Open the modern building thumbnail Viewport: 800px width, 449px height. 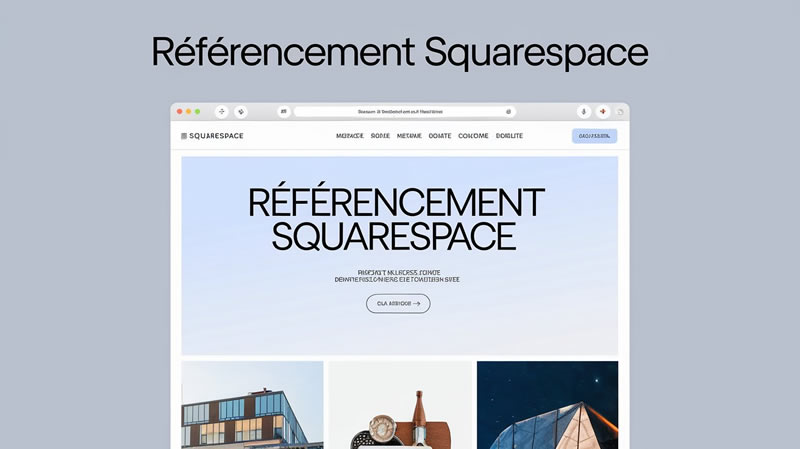click(x=252, y=405)
